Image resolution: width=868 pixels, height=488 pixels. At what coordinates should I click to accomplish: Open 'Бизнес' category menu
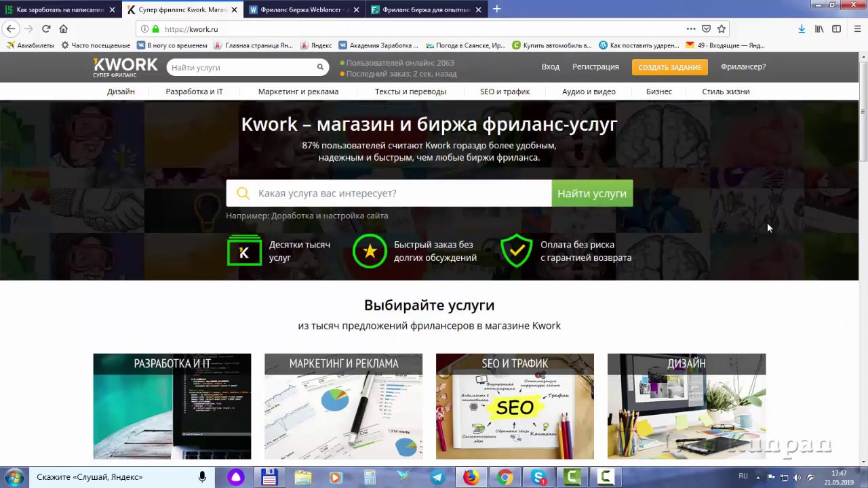pyautogui.click(x=659, y=91)
